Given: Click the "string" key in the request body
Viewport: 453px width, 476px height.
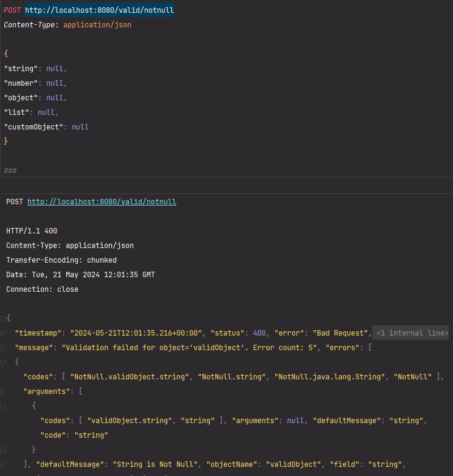Looking at the screenshot, I should coord(21,69).
